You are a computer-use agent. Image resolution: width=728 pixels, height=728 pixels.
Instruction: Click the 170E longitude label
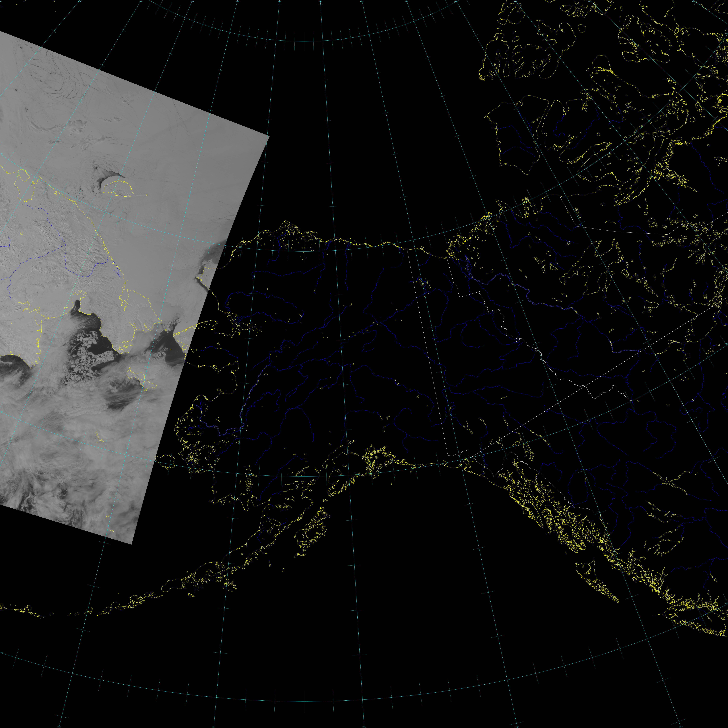[141, 1]
